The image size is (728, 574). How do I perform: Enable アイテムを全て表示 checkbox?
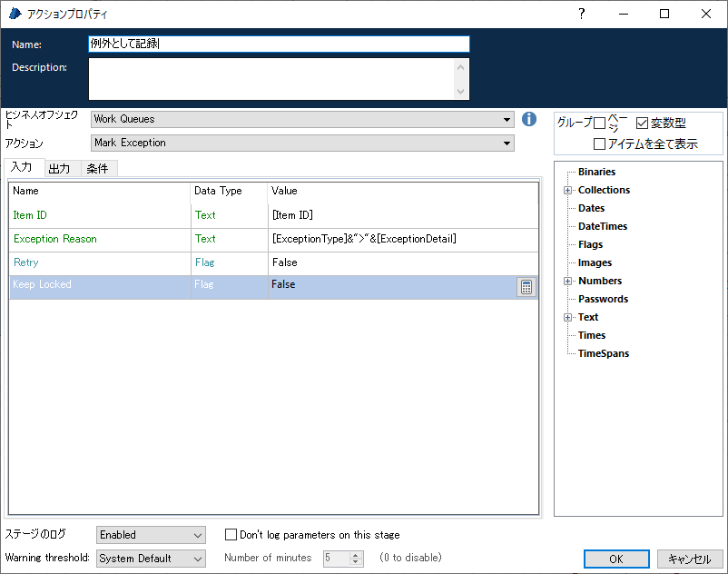pyautogui.click(x=599, y=144)
